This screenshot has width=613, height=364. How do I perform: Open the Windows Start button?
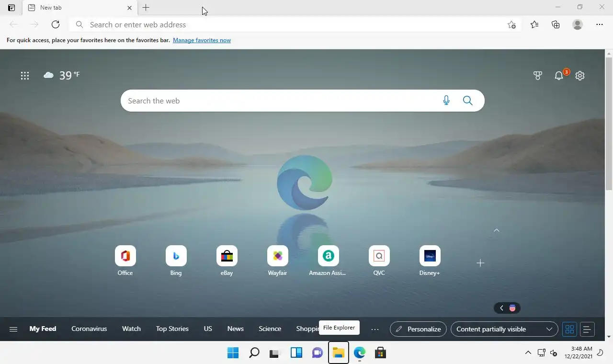(233, 353)
